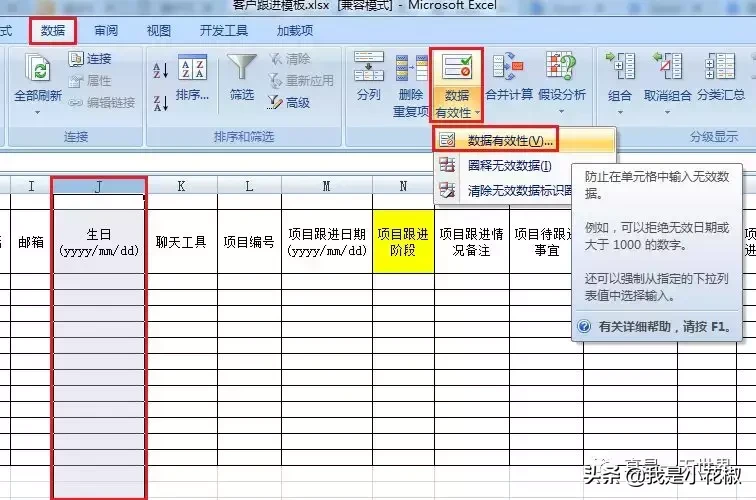The image size is (756, 500).
Task: Select column I header
Action: pos(31,186)
